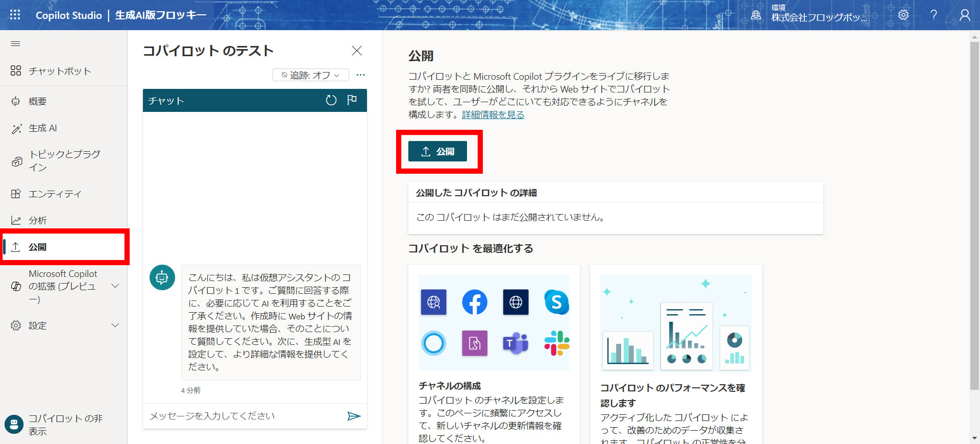
Task: Click the 公開した コパイロット の詳細 heading
Action: click(x=476, y=193)
